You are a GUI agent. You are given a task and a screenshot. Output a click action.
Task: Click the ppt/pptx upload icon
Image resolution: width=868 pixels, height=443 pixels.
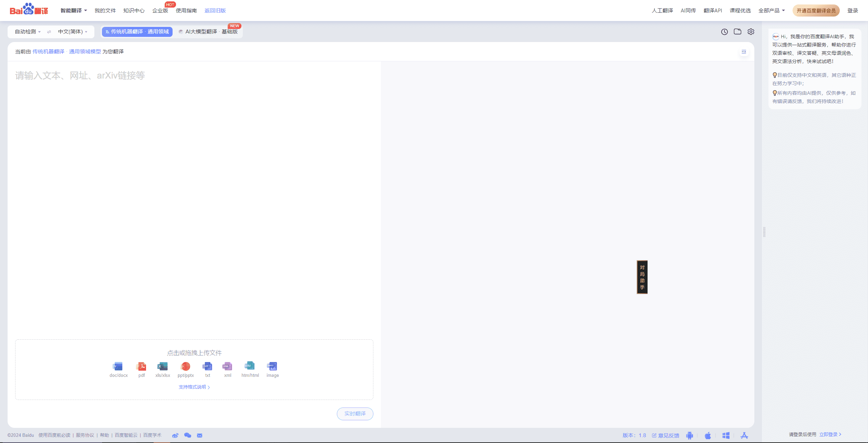point(186,366)
